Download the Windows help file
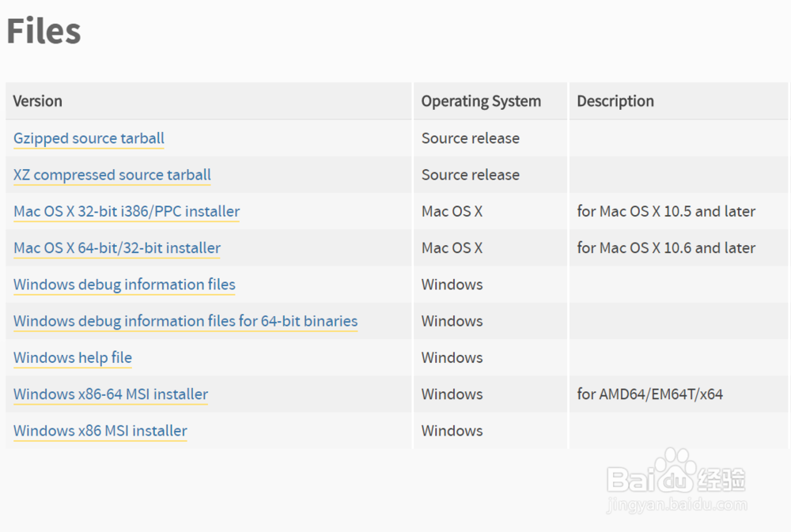 73,357
